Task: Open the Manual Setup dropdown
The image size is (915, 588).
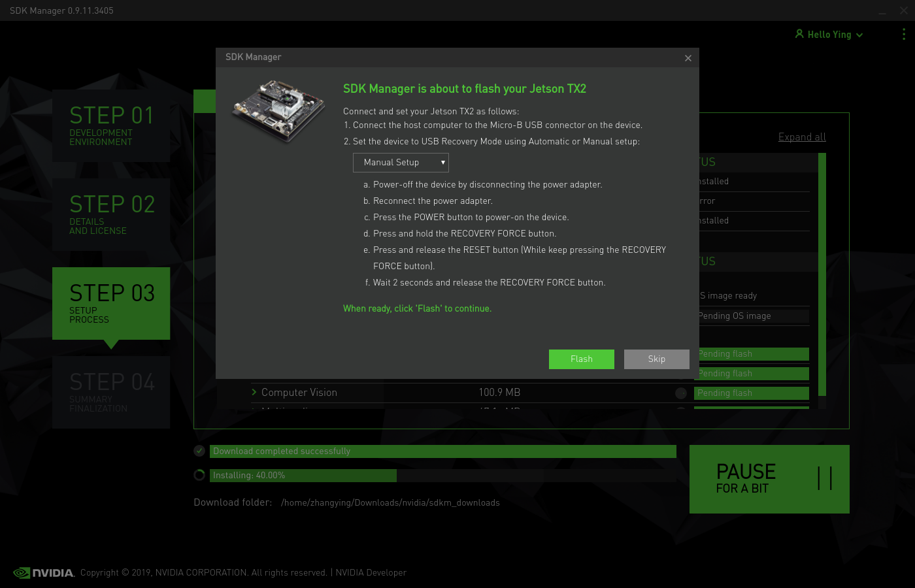Action: coord(401,163)
